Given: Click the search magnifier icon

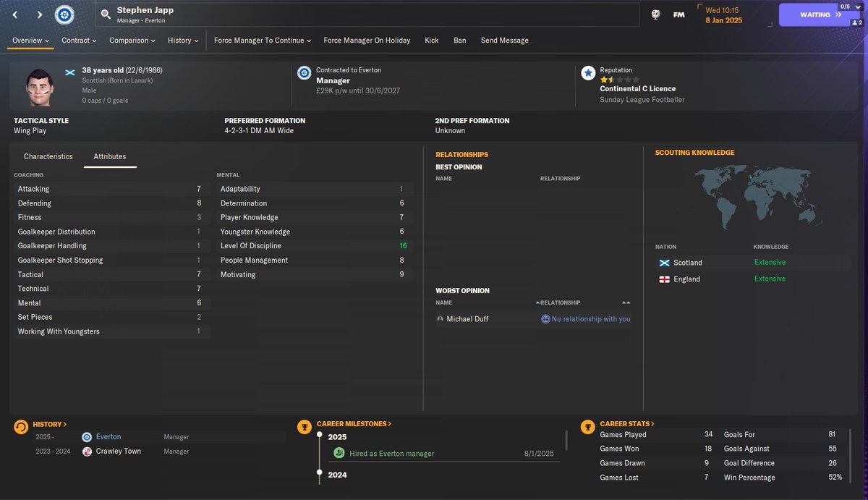Looking at the screenshot, I should tap(106, 14).
